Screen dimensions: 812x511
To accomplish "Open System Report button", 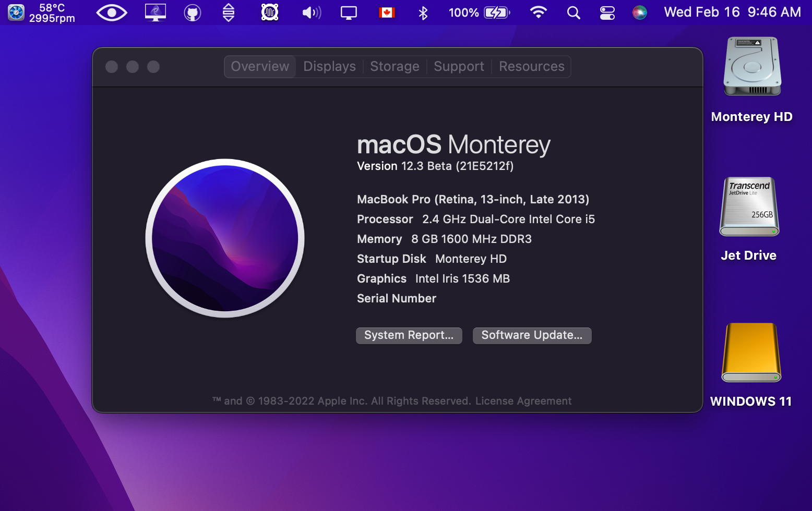I will coord(409,335).
